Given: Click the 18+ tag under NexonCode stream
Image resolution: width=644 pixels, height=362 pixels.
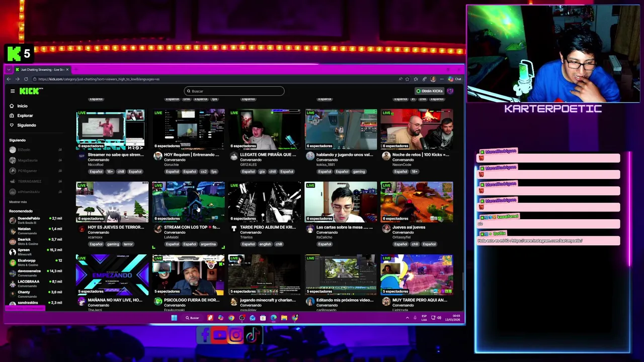Looking at the screenshot, I should point(415,171).
